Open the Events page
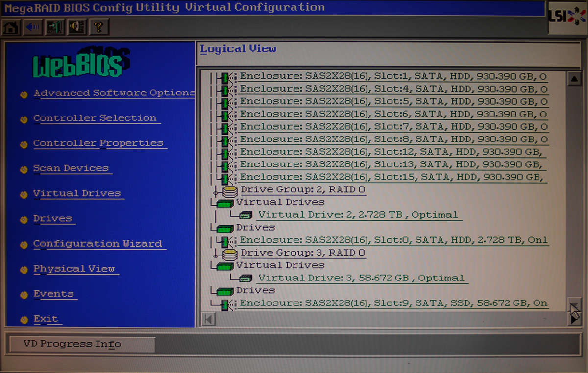588x373 pixels. point(54,294)
